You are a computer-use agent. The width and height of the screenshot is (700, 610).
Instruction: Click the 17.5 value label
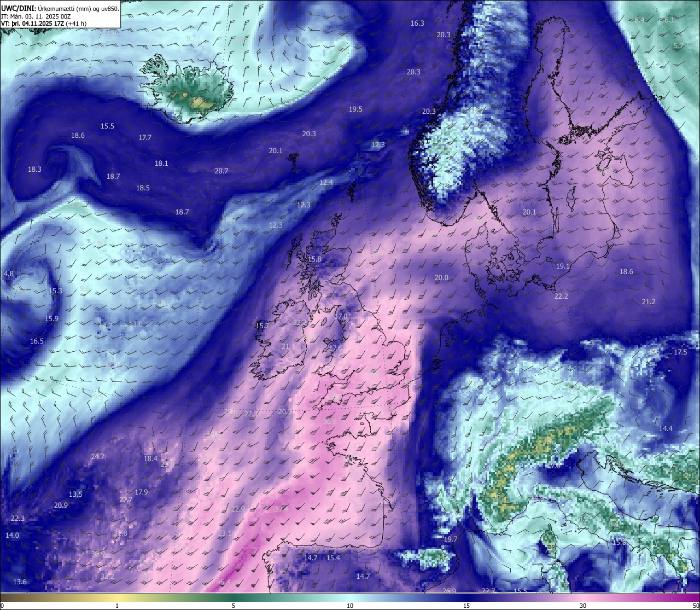click(680, 352)
